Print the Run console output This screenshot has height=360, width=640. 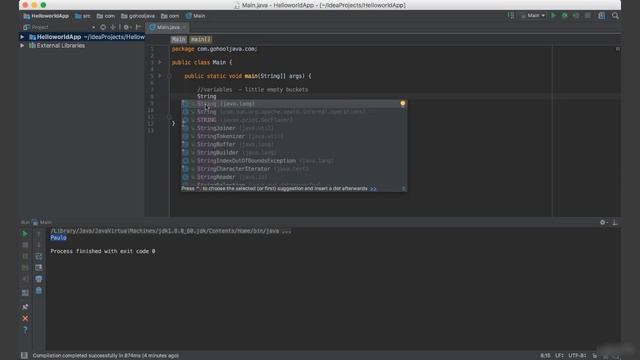click(x=39, y=279)
